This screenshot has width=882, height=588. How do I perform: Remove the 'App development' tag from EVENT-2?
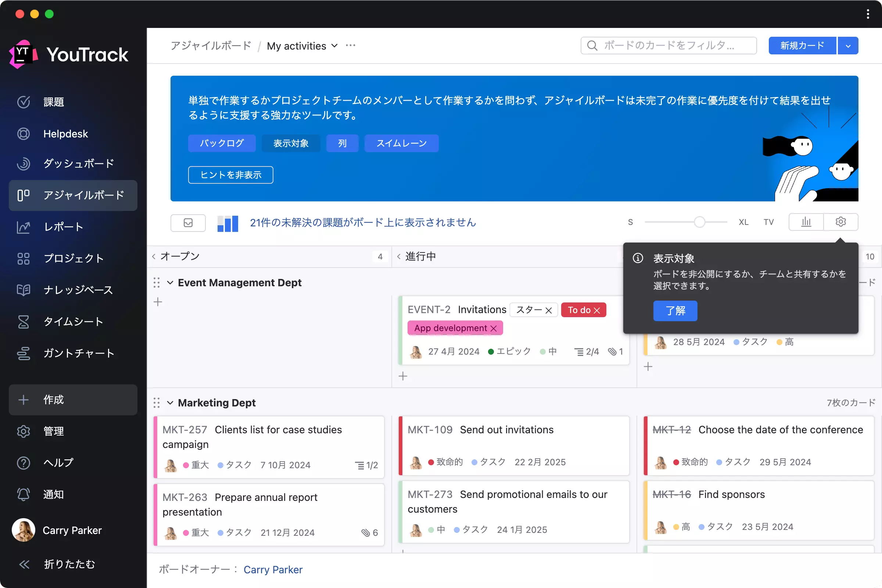(494, 328)
